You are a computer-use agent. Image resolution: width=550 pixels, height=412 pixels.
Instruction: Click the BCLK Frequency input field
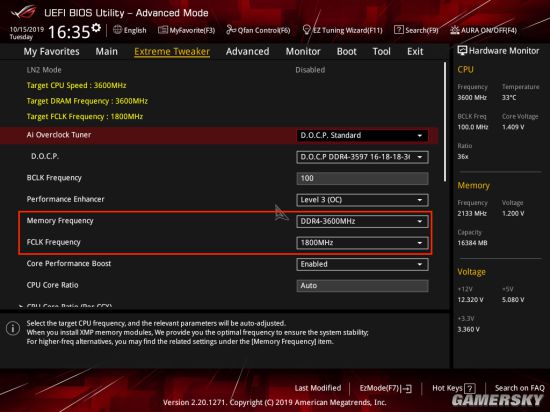362,178
